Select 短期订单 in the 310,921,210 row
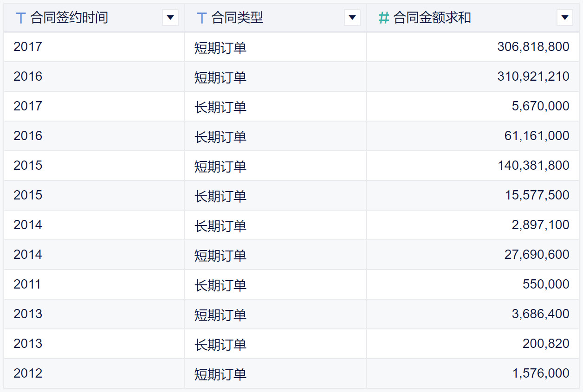The height and width of the screenshot is (392, 583). tap(220, 77)
